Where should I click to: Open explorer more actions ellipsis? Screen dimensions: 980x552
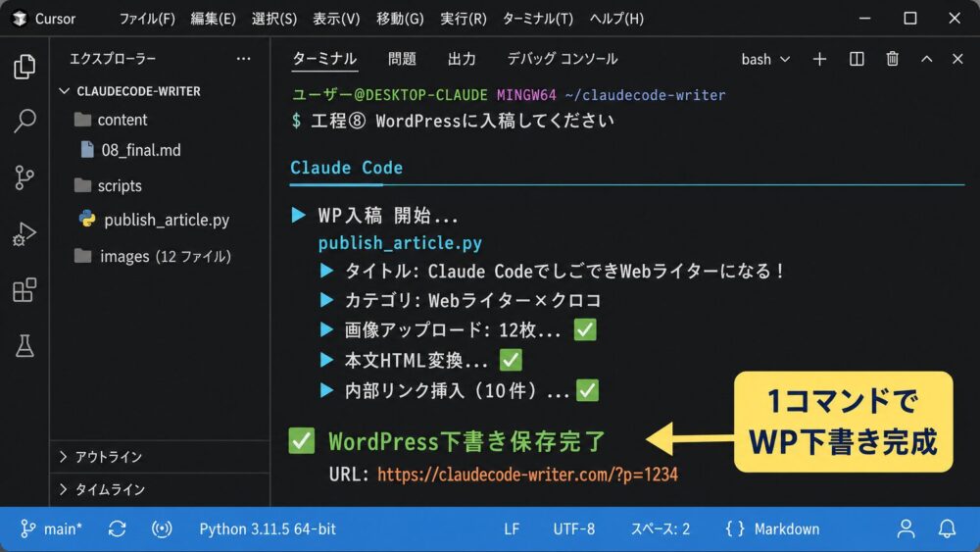tap(244, 59)
